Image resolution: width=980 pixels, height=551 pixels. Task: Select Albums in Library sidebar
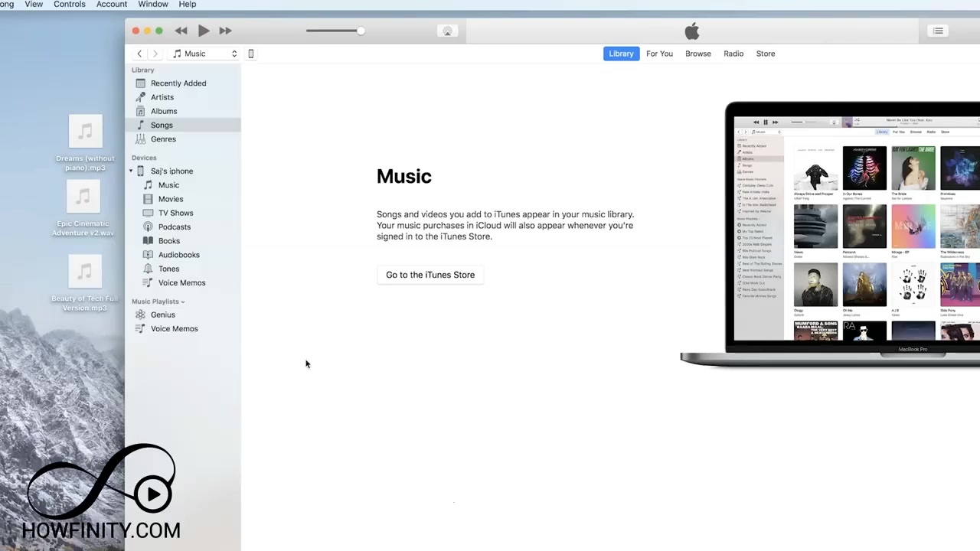point(184,111)
